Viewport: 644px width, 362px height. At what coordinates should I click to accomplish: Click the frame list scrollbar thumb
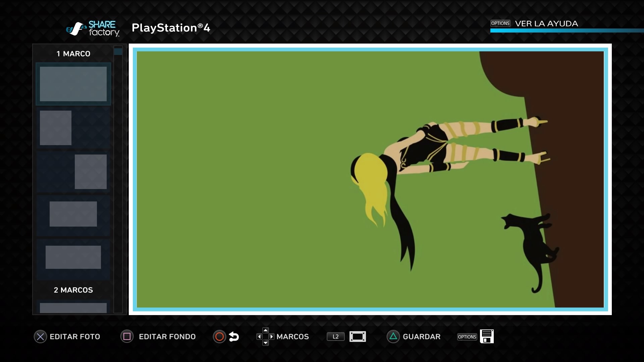pos(118,51)
